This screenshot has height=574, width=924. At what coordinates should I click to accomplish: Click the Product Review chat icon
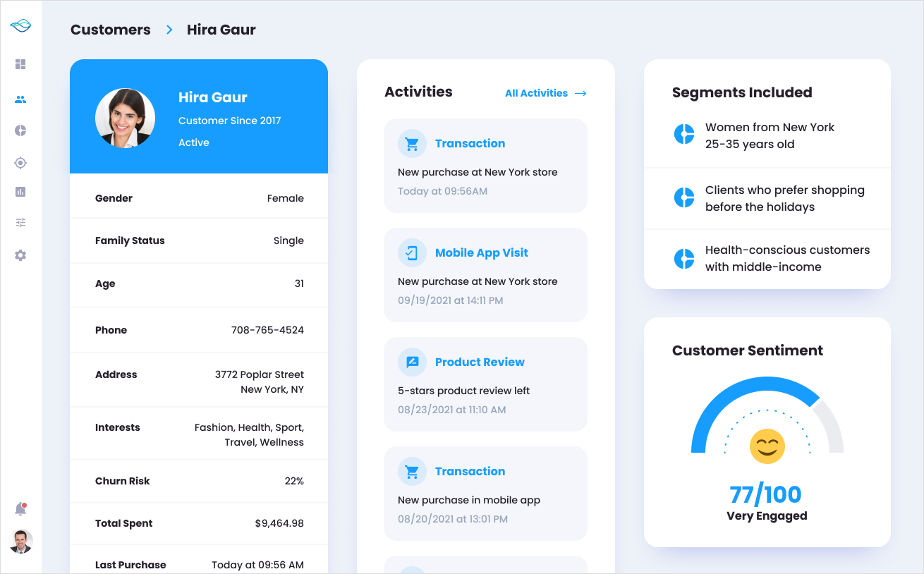(x=412, y=362)
